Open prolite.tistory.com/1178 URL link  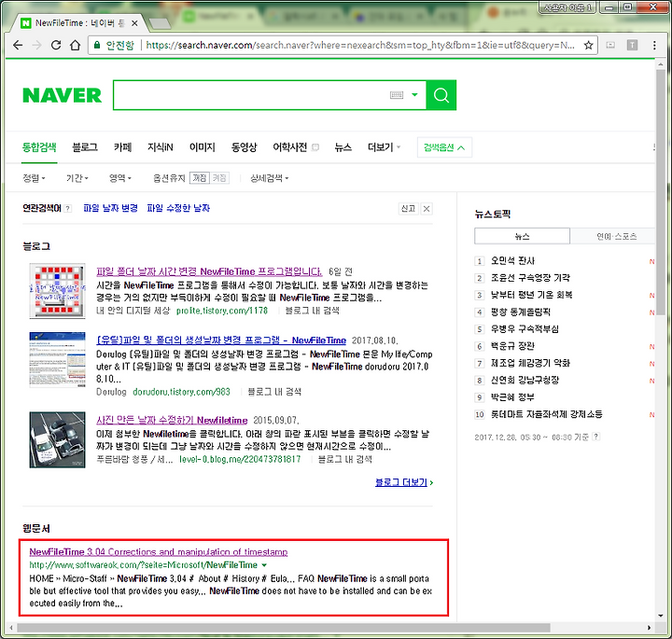point(222,311)
